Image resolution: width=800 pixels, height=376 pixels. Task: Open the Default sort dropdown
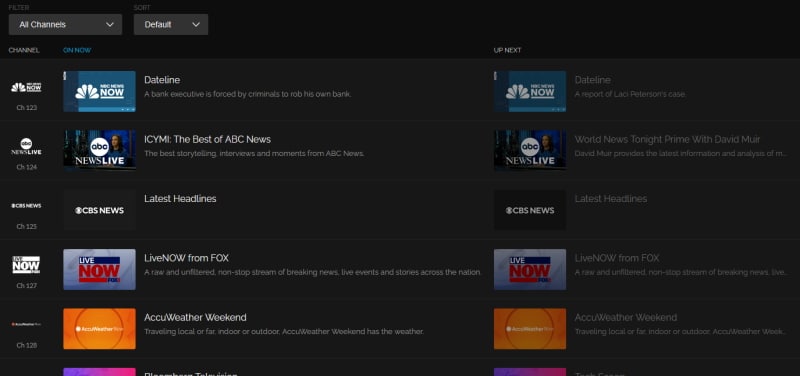171,24
